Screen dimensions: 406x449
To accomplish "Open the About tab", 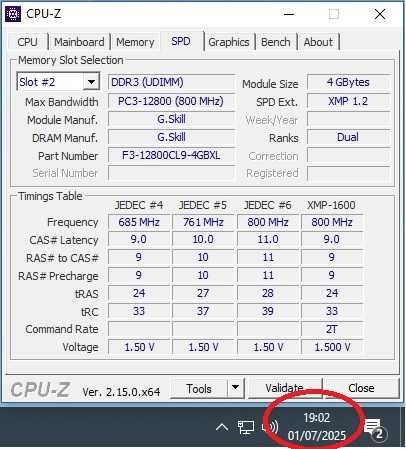I will point(318,42).
